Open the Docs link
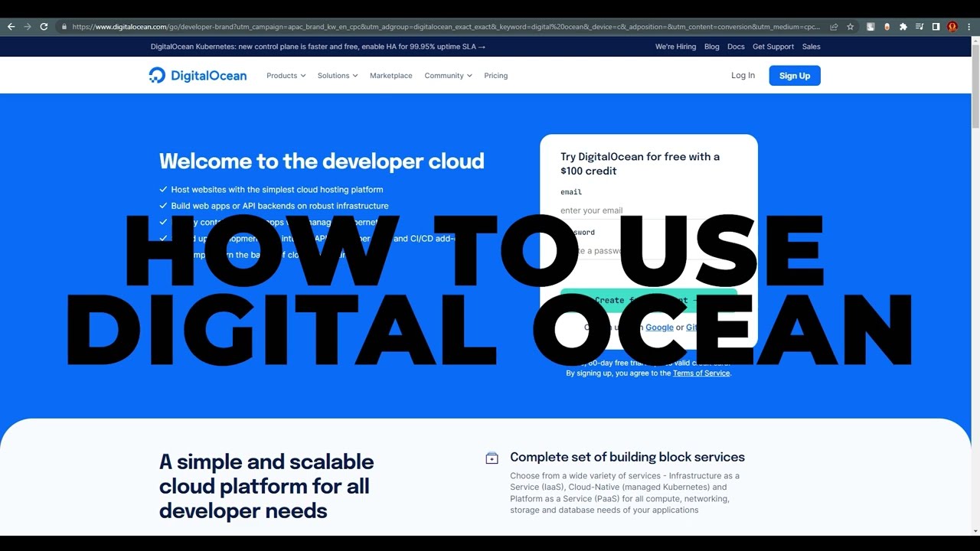 (736, 47)
